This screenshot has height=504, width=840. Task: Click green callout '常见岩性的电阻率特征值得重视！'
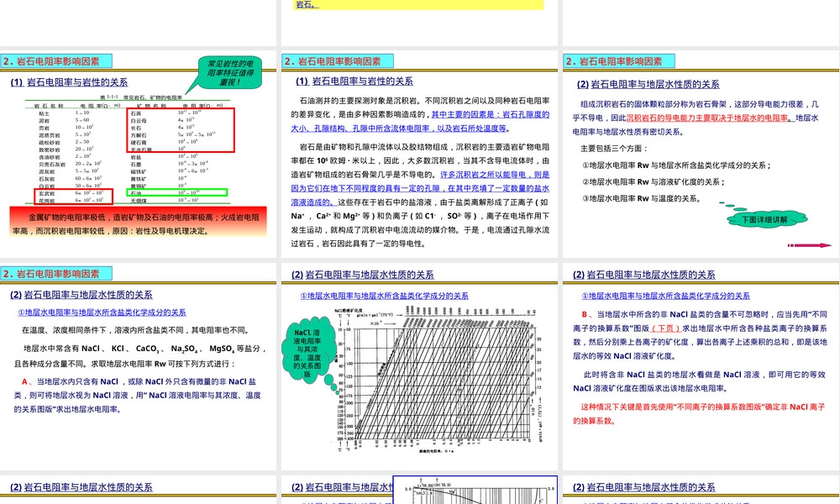point(230,72)
